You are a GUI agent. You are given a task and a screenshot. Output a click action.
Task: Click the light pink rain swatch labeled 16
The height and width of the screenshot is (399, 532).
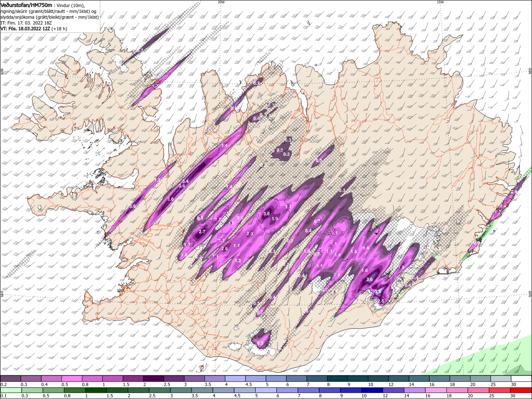coord(435,390)
